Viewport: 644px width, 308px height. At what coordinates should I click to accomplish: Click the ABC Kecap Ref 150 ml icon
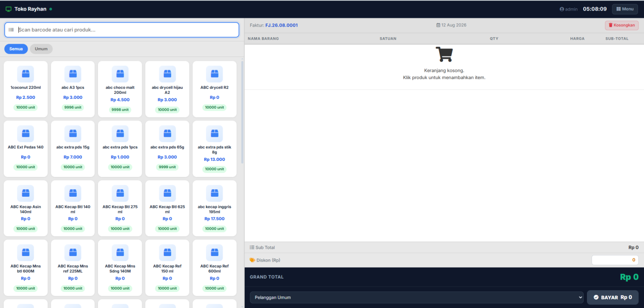[x=167, y=253]
